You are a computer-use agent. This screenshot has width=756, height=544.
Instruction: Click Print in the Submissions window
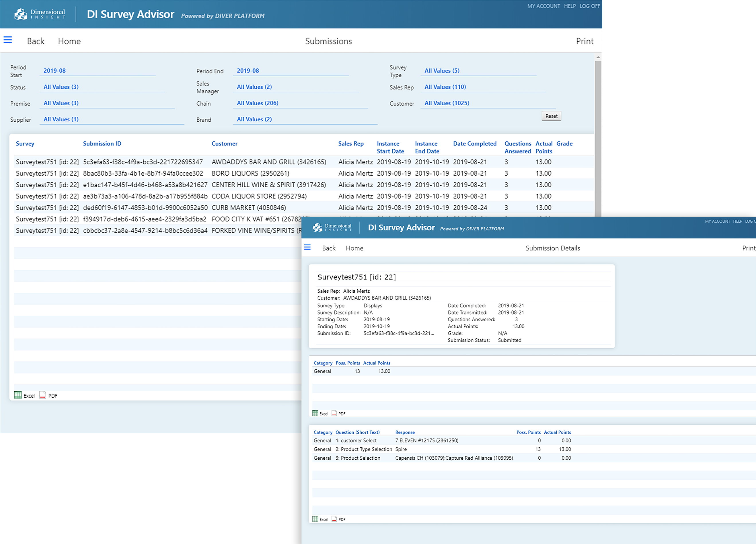585,41
